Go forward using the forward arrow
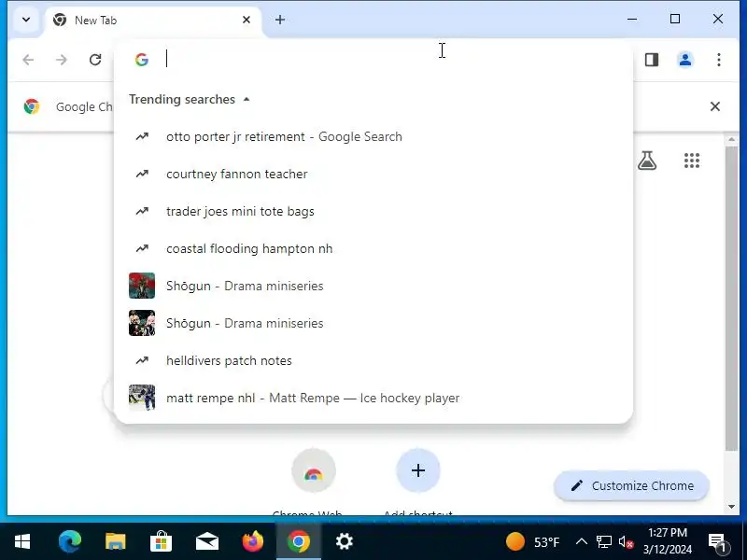 coord(62,60)
